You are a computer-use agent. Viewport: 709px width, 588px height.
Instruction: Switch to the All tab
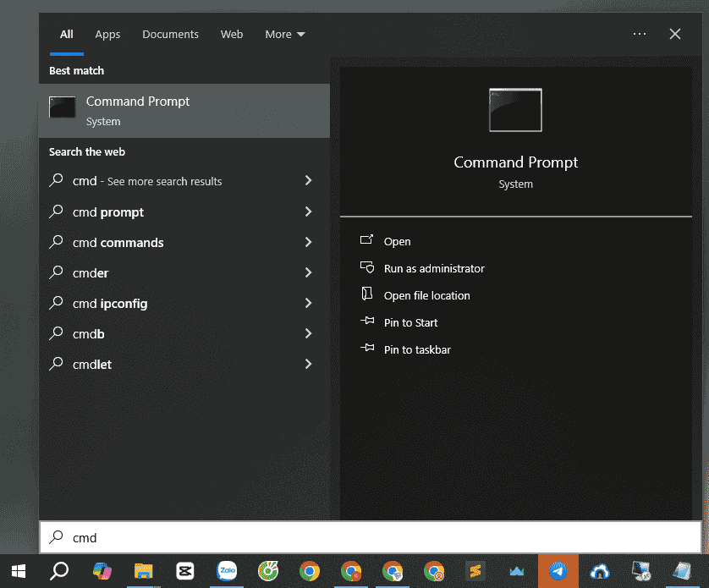(x=67, y=35)
